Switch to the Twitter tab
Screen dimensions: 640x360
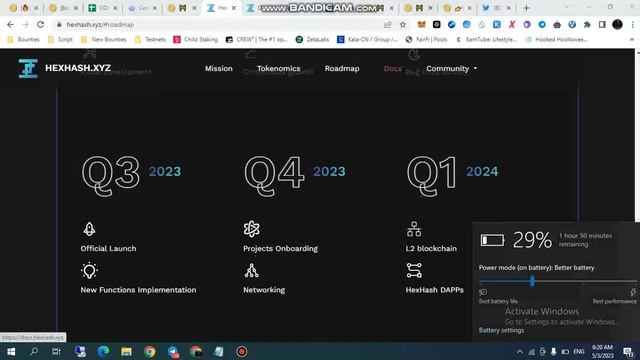coord(496,8)
